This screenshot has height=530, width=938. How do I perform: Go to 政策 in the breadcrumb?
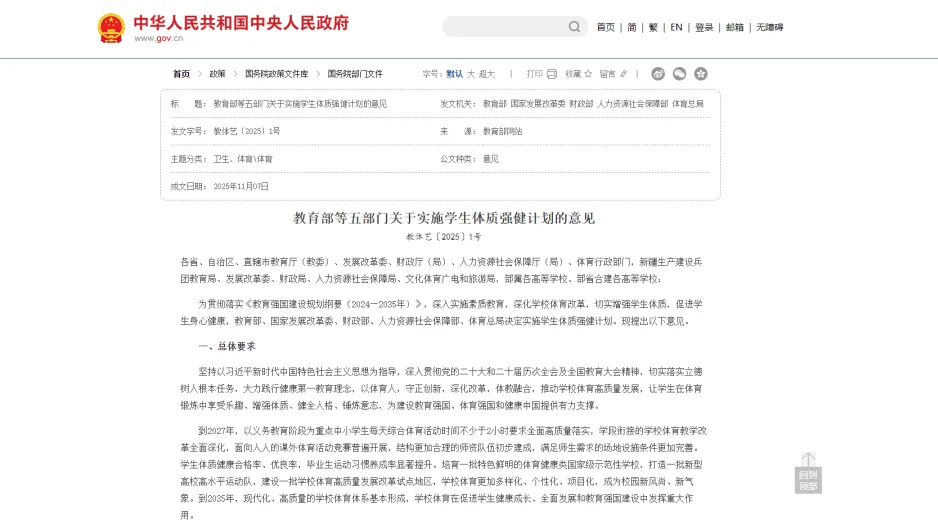217,74
